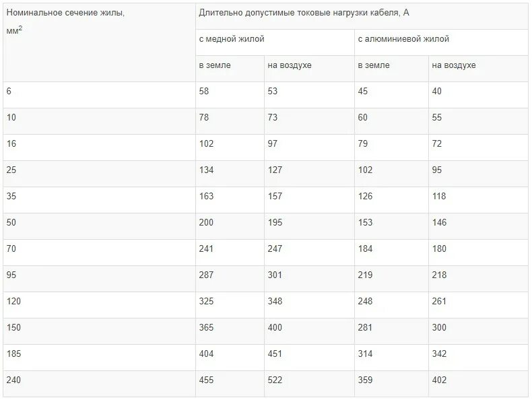
Task: Select the copper 'в земле' column header
Action: pyautogui.click(x=230, y=69)
